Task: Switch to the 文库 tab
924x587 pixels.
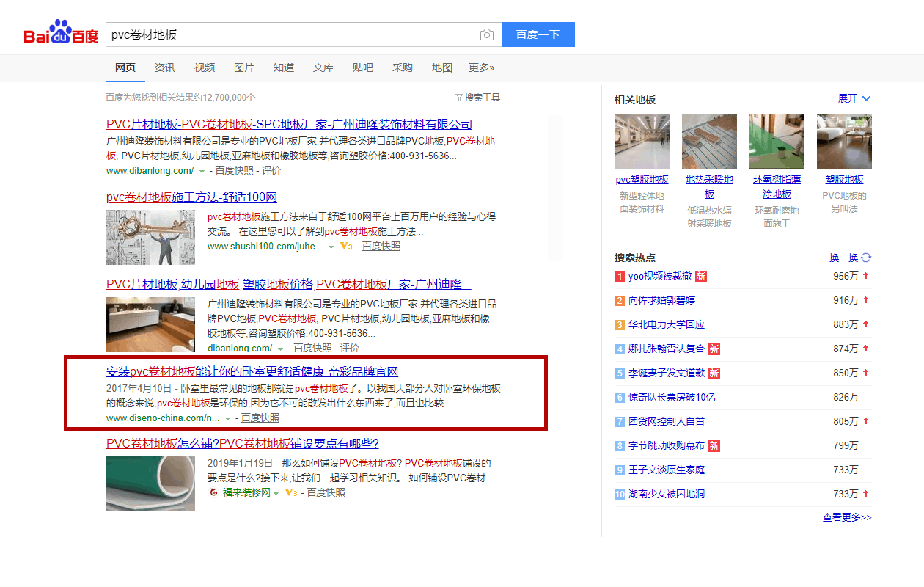Action: tap(323, 68)
